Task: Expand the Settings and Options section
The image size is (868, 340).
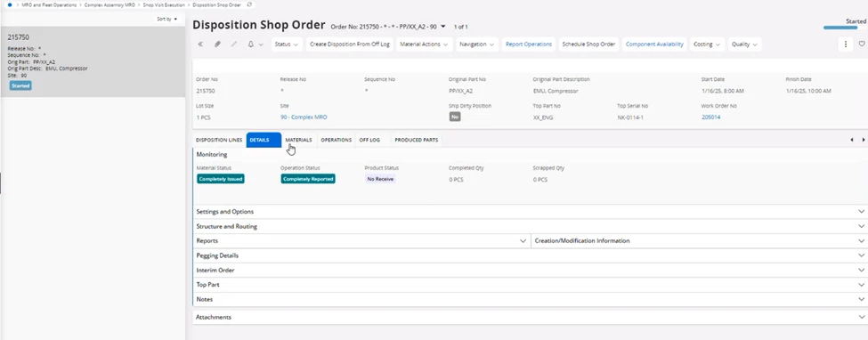Action: pos(531,212)
